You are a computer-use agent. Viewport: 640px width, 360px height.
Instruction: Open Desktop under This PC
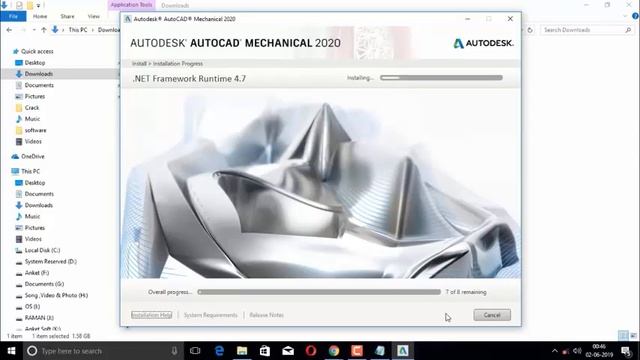[x=35, y=183]
